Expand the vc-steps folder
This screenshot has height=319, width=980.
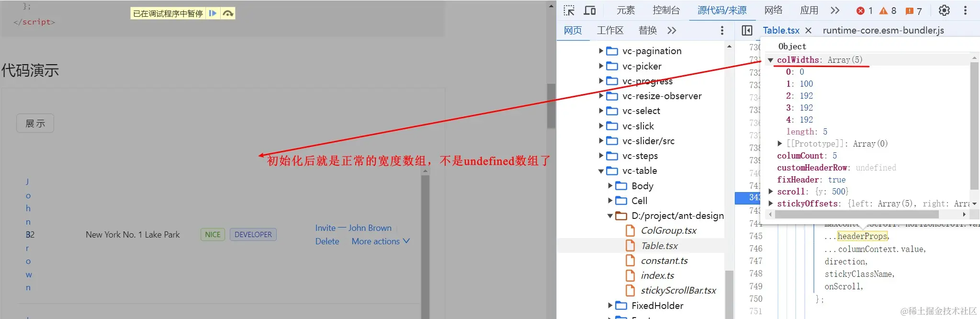tap(601, 156)
